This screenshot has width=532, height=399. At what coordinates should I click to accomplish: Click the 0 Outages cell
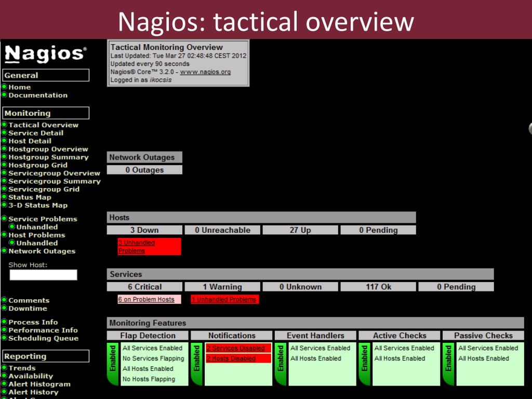pos(144,170)
